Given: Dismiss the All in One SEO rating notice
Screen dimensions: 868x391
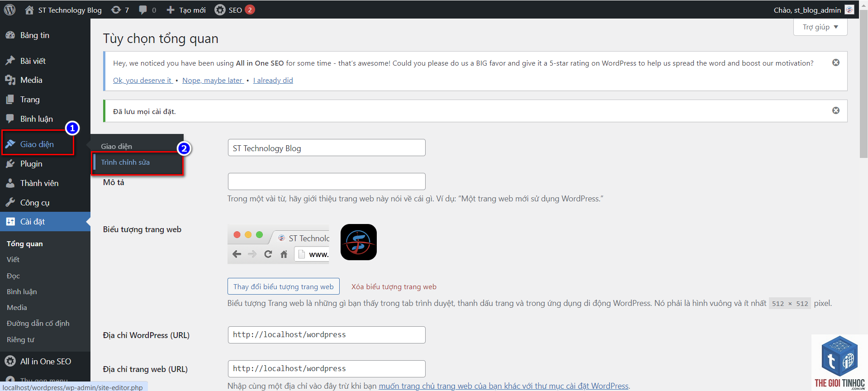Looking at the screenshot, I should (x=836, y=62).
